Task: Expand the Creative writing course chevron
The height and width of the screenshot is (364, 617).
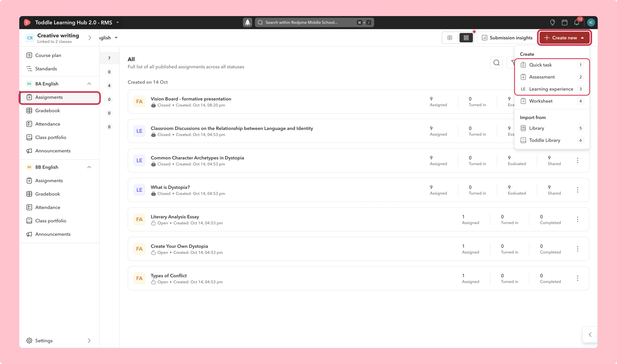Action: [x=90, y=38]
